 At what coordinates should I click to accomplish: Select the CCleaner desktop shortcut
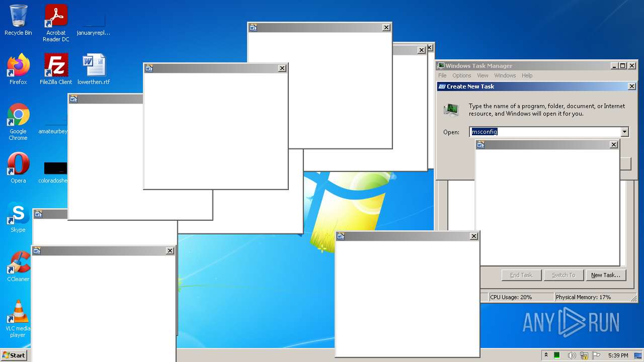(x=18, y=266)
